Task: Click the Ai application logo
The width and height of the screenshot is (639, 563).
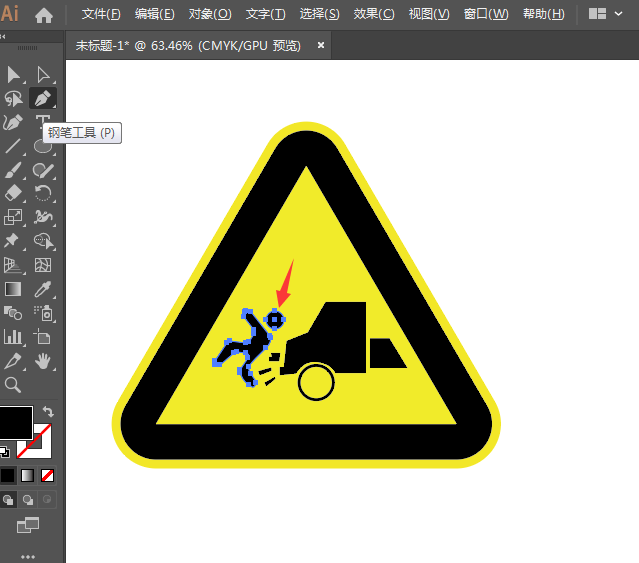Action: pyautogui.click(x=10, y=13)
